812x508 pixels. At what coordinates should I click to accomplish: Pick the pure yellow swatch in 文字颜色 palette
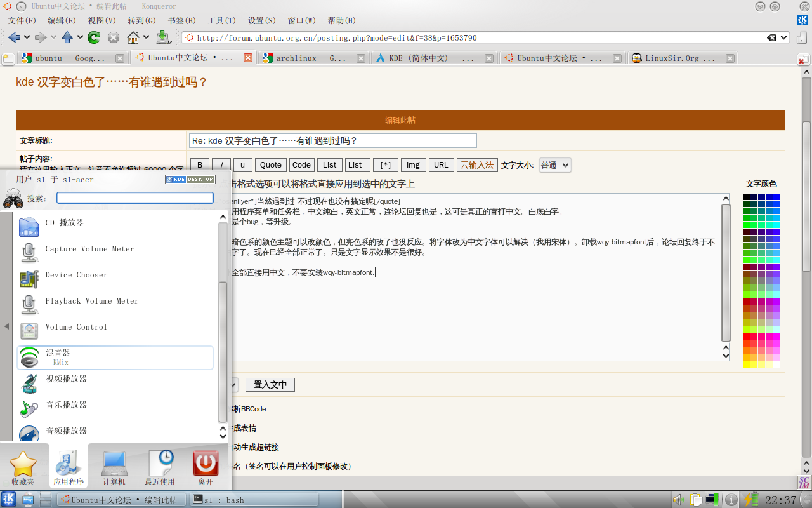(747, 364)
